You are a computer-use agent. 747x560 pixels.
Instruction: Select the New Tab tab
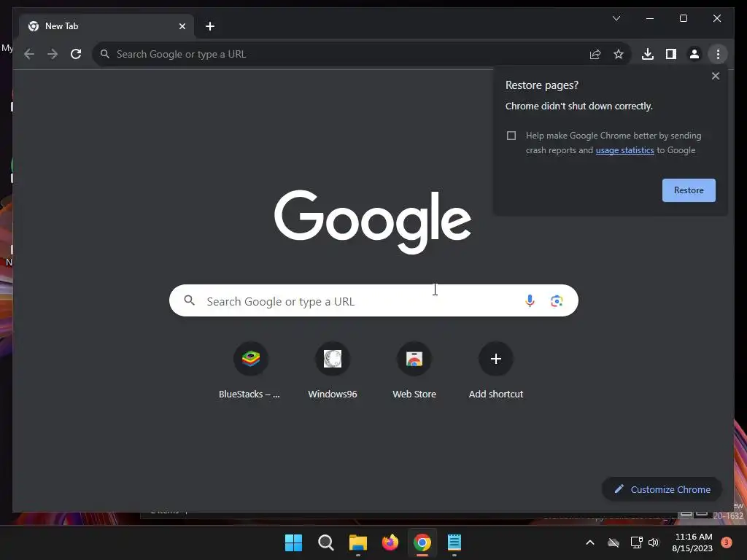[x=107, y=26]
